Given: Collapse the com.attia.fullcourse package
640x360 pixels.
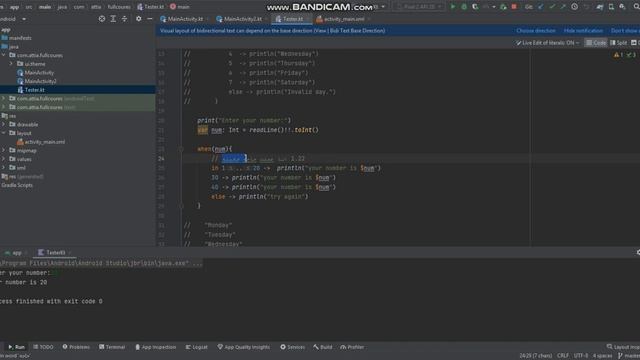Looking at the screenshot, I should point(4,55).
